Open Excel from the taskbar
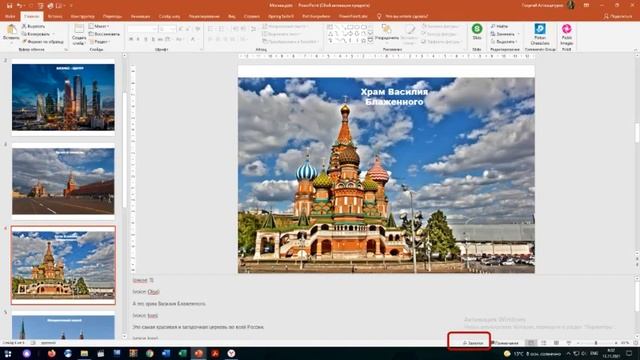This screenshot has width=640, height=360. pyautogui.click(x=182, y=353)
